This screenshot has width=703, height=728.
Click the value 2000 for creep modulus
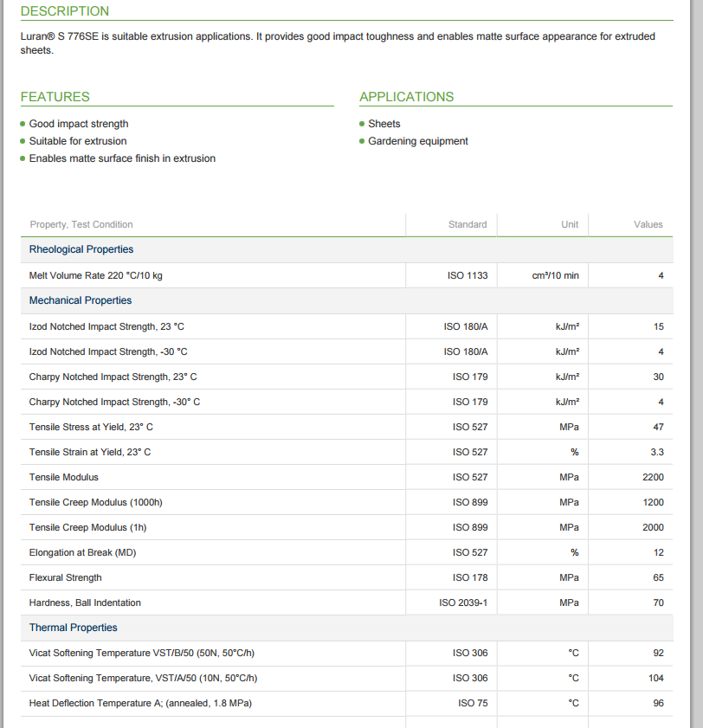[653, 527]
